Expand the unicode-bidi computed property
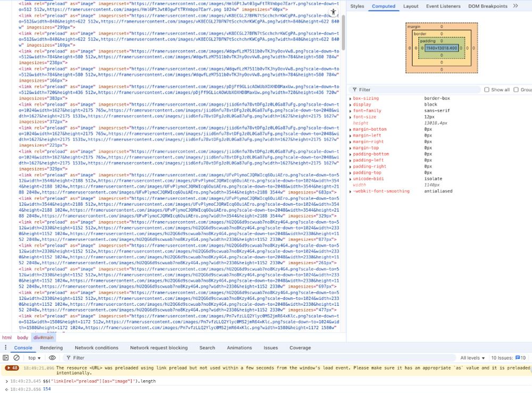This screenshot has height=393, width=532. (x=350, y=179)
